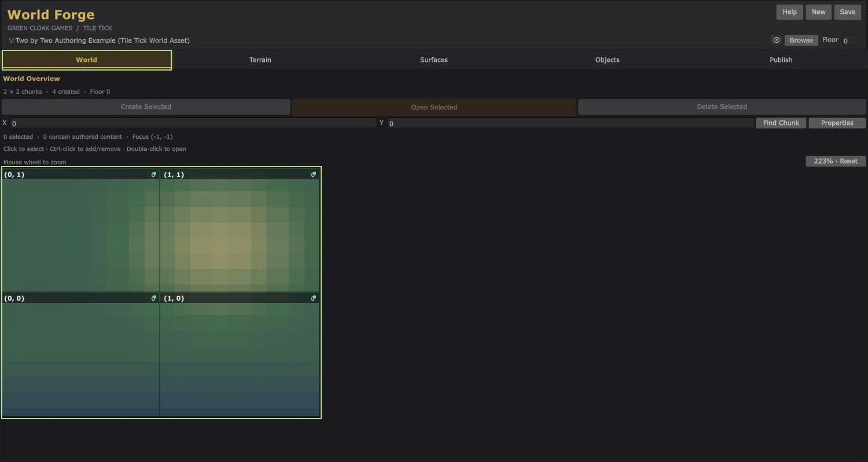Focus the Floor number field

click(851, 40)
